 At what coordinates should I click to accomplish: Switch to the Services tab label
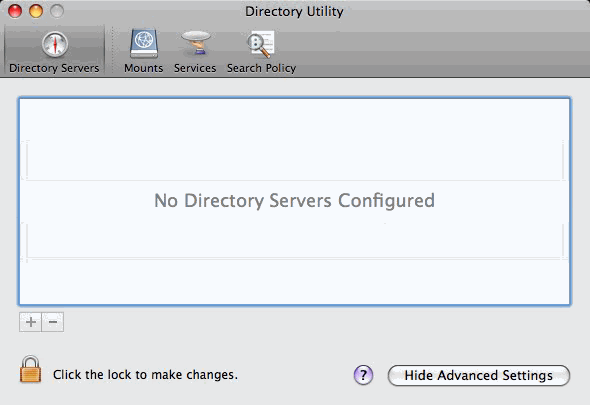(195, 68)
